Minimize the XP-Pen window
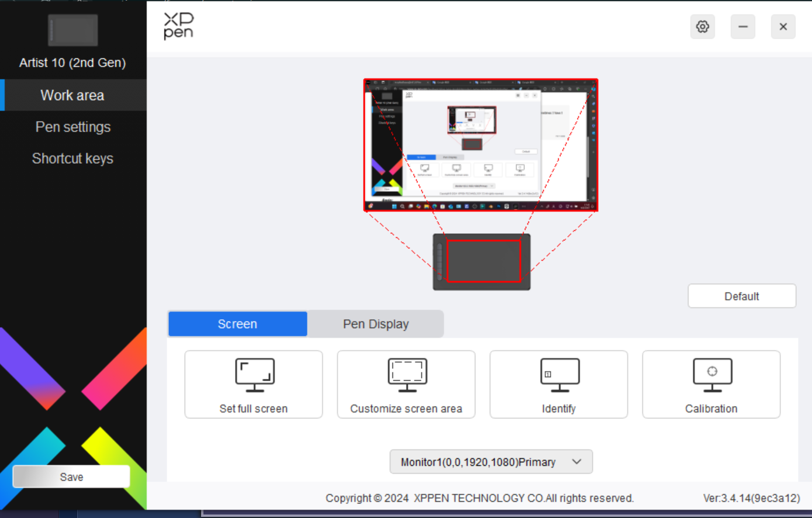The height and width of the screenshot is (518, 812). 742,27
